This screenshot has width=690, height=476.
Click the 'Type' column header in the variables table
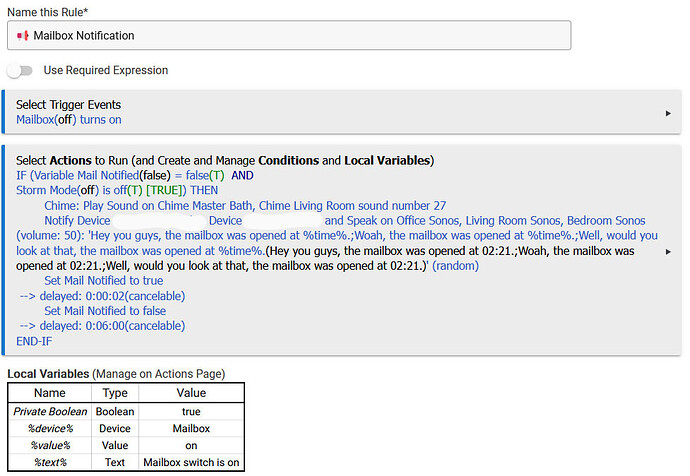click(115, 393)
